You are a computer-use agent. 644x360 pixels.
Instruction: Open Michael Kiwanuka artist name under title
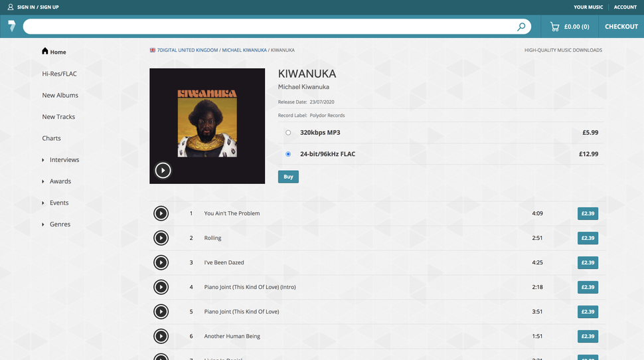pos(303,87)
